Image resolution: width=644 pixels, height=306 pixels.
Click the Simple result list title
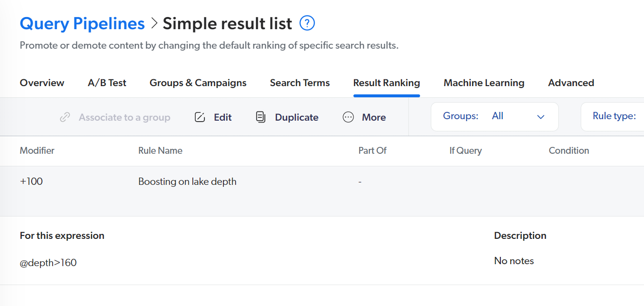227,23
